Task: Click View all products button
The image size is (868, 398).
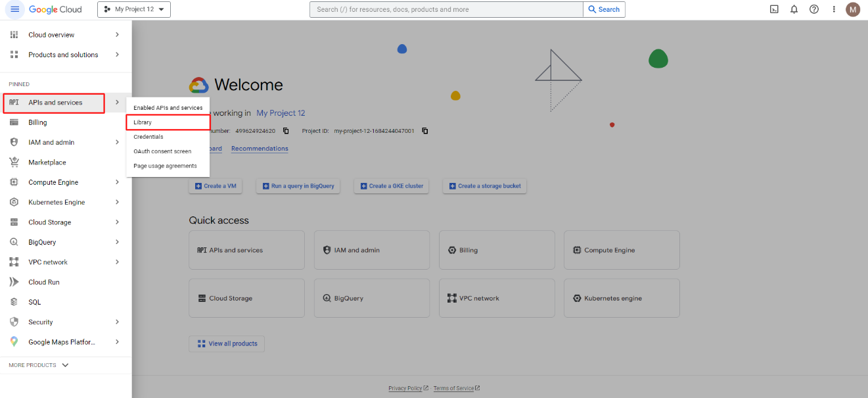Action: (227, 343)
